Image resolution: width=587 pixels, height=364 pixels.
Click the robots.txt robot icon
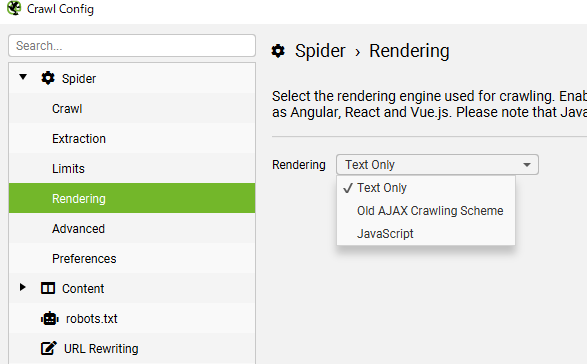click(49, 319)
